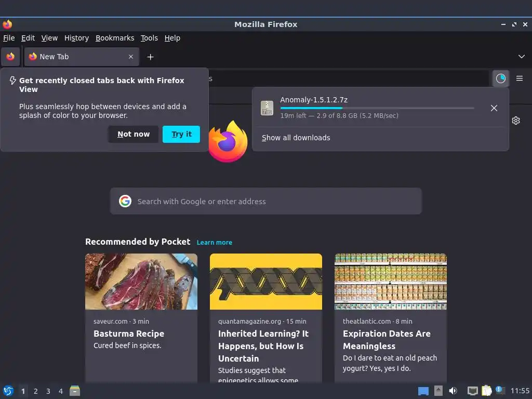Click the large Firefox logo on new tab
The image size is (532, 399).
(x=228, y=141)
